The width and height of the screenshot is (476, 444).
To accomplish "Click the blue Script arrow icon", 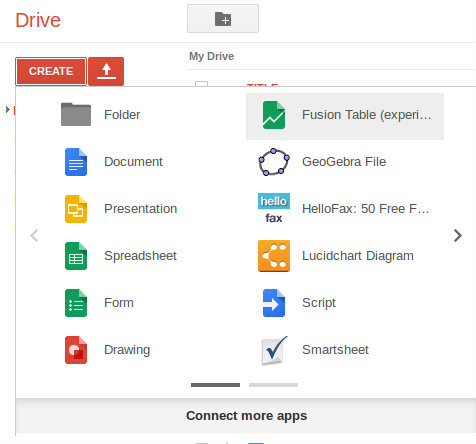I will point(274,303).
